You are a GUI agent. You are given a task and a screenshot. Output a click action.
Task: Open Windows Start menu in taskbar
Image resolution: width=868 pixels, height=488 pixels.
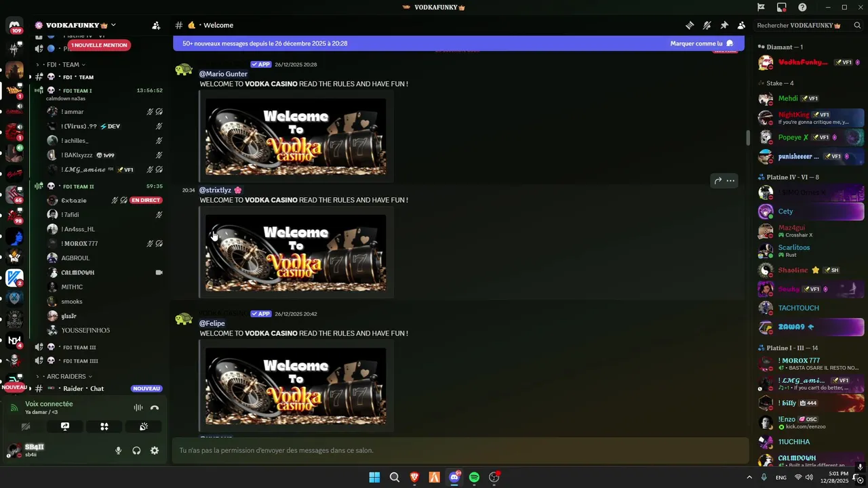[374, 477]
